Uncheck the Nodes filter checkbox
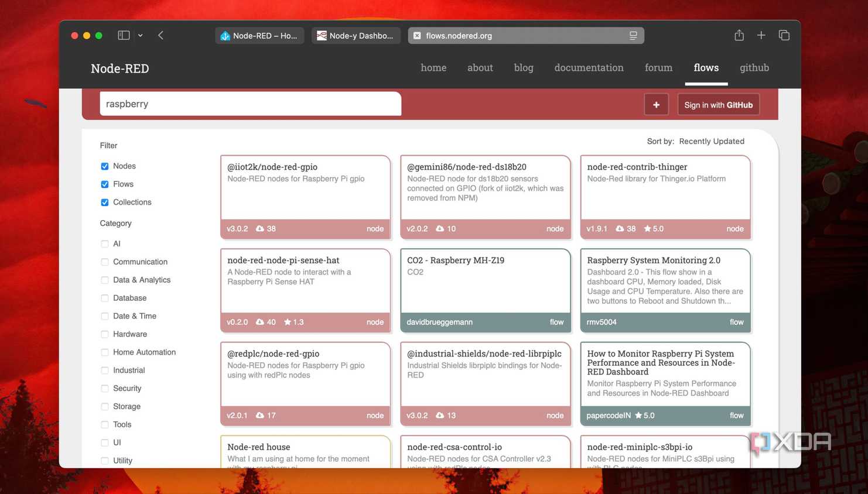The image size is (868, 494). point(105,166)
